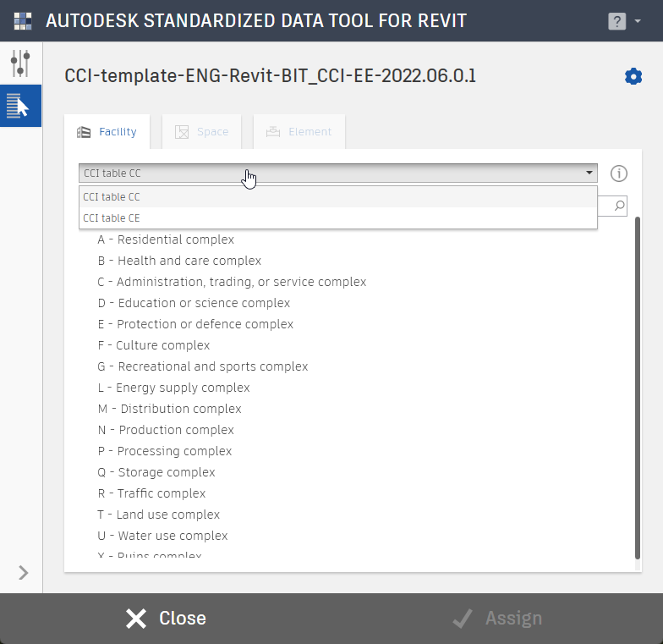
Task: Click the classification list vertical scrollbar
Action: 638,388
